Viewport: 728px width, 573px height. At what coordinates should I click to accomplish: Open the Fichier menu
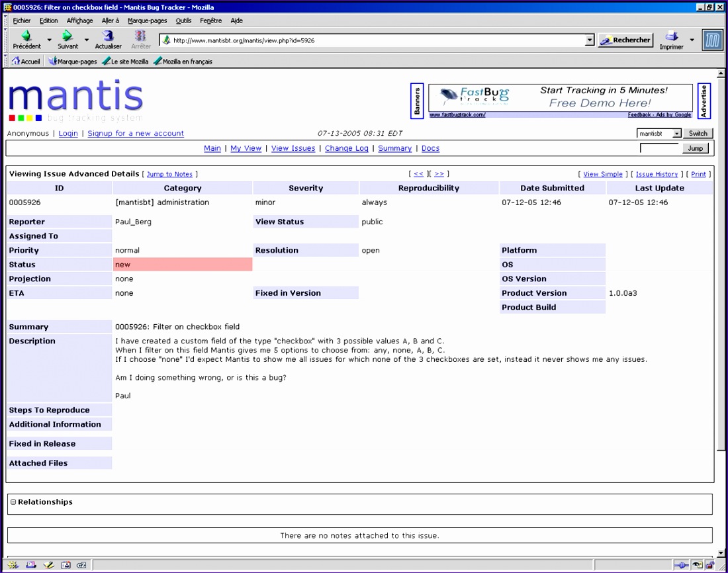pyautogui.click(x=22, y=21)
